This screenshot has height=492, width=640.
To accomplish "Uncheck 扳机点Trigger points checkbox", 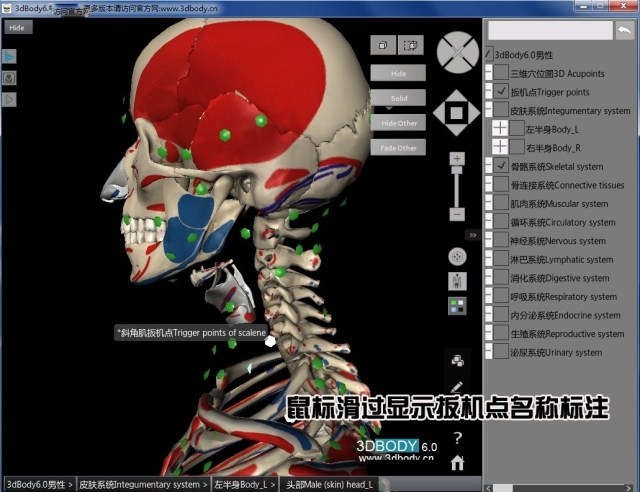I will [501, 91].
